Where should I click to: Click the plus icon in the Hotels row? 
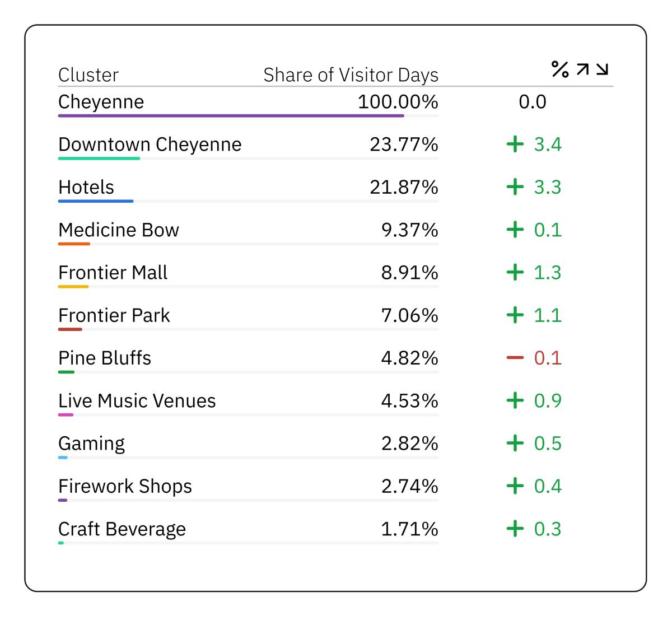click(x=515, y=187)
